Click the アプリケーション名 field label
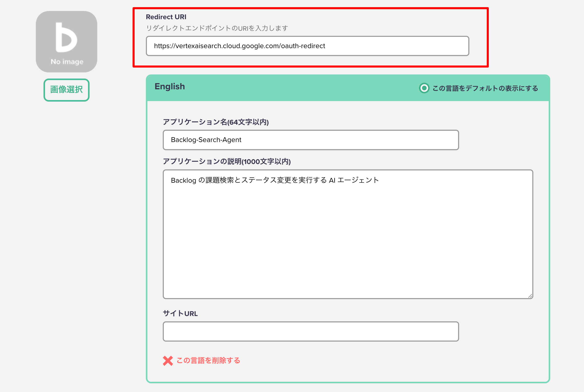Viewport: 584px width, 392px height. (x=216, y=123)
